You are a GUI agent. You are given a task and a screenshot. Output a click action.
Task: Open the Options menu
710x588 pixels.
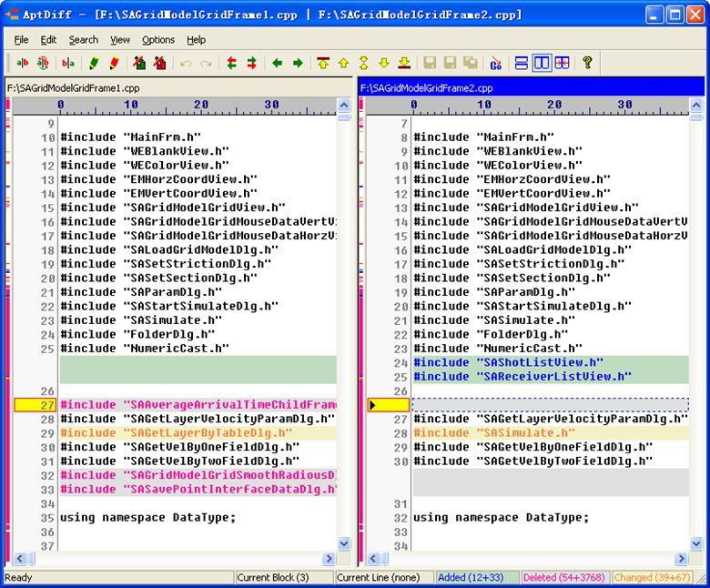tap(158, 40)
